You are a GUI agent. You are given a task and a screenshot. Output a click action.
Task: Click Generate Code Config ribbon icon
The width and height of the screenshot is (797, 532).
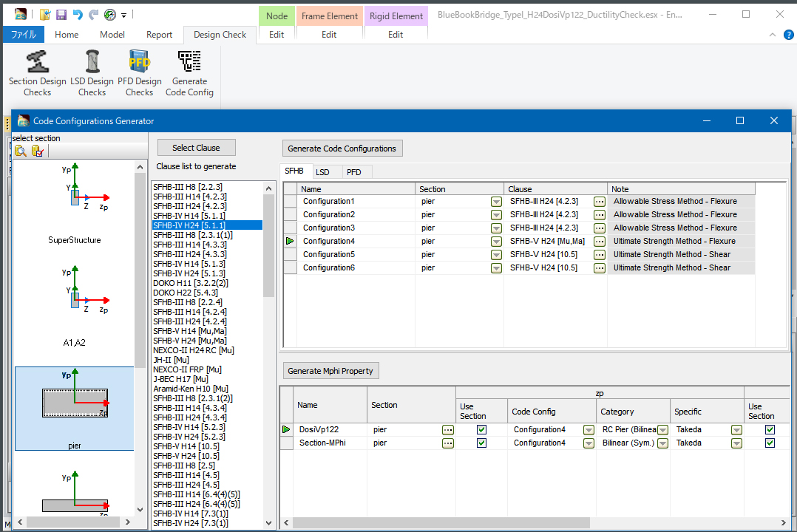point(189,74)
